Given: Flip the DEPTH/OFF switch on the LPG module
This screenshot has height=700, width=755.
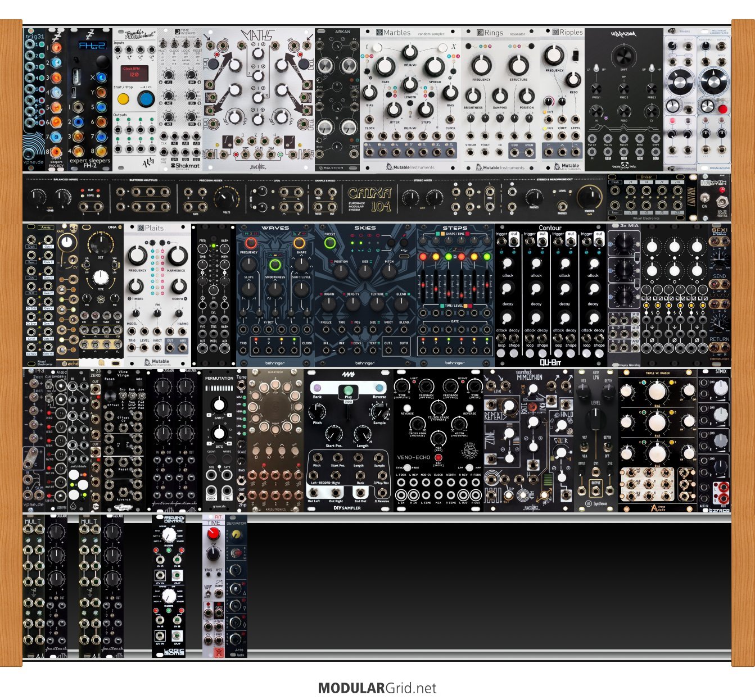Looking at the screenshot, I should 609,447.
